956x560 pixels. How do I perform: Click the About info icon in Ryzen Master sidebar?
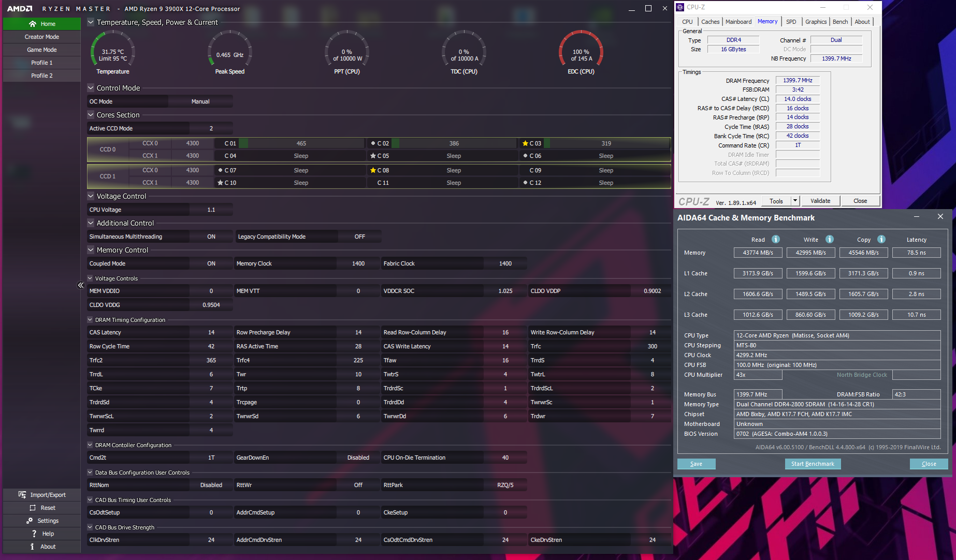(x=32, y=547)
